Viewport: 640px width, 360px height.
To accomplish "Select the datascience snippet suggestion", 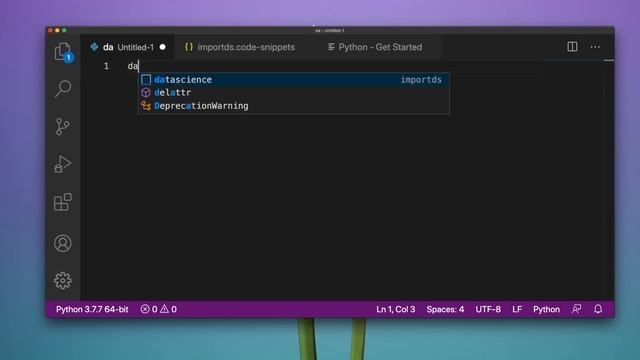I will tap(294, 80).
